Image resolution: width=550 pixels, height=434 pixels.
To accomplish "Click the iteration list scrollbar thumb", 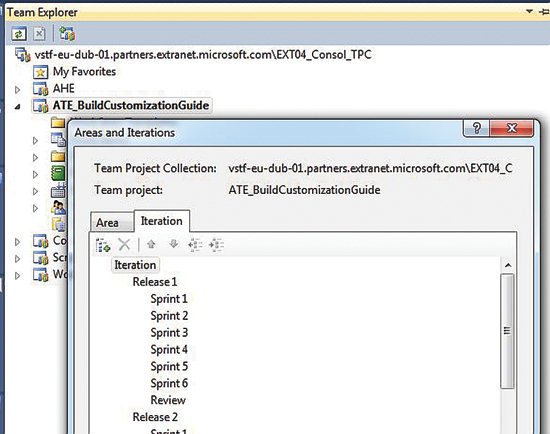I will point(507,331).
